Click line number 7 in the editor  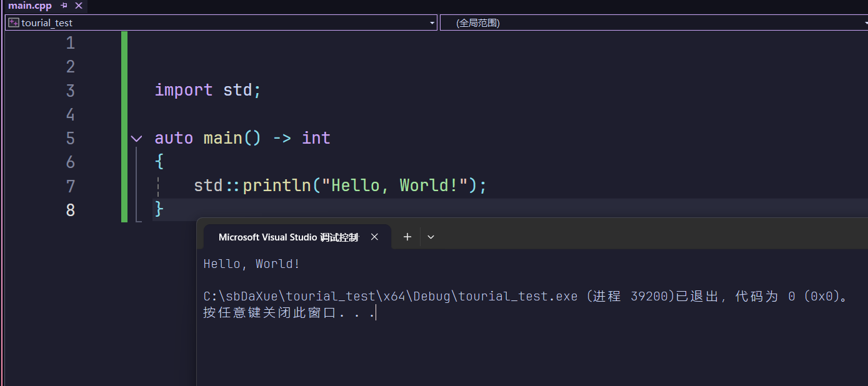coord(69,186)
